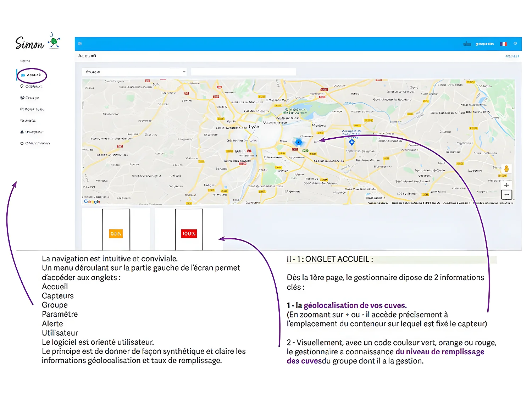Viewport: 532px width, 399px height.
Task: Click the bottom-most circular icon in the sidebar
Action: [x=22, y=143]
